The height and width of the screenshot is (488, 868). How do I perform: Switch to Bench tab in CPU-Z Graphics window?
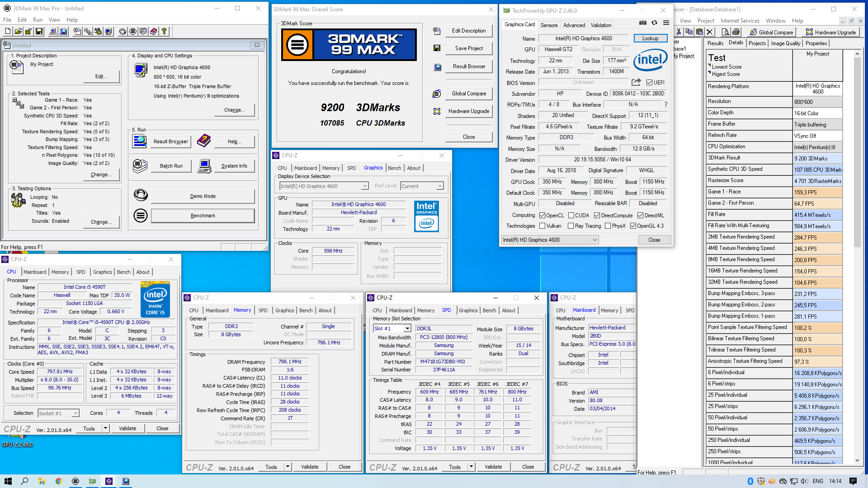(x=394, y=168)
